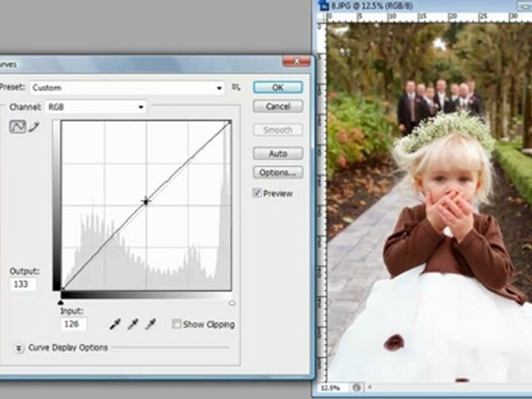Click the black point input slider
The width and height of the screenshot is (532, 399).
[61, 303]
